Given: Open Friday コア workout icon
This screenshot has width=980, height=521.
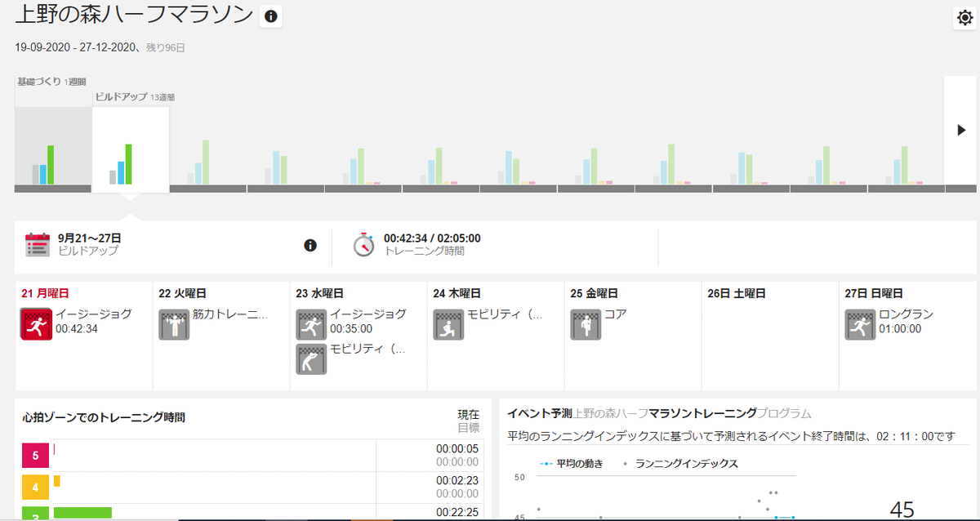Looking at the screenshot, I should [586, 324].
